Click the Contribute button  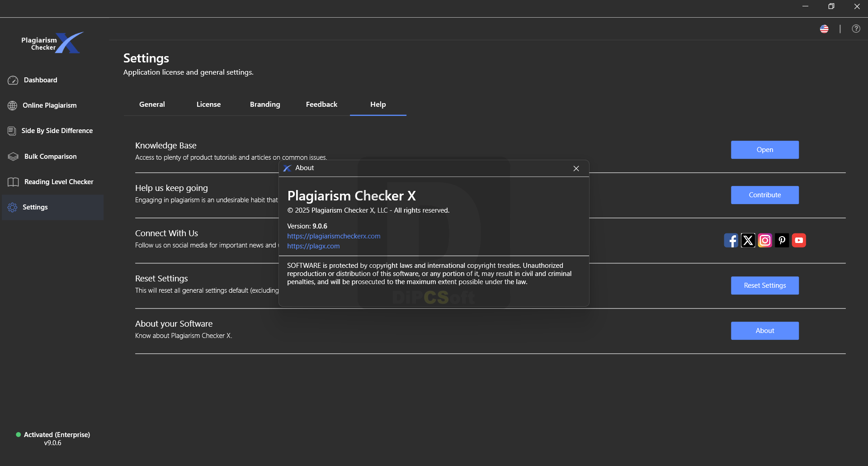[x=764, y=195]
